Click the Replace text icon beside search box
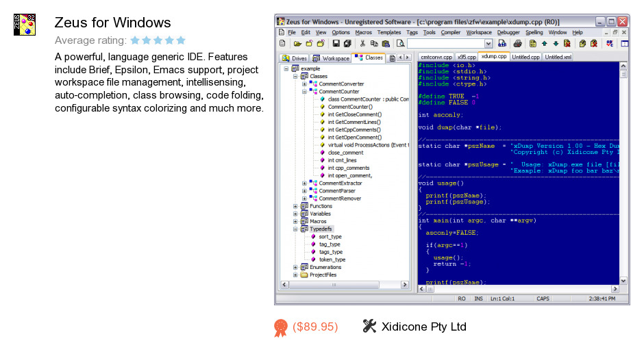The image size is (644, 358). pyautogui.click(x=502, y=43)
